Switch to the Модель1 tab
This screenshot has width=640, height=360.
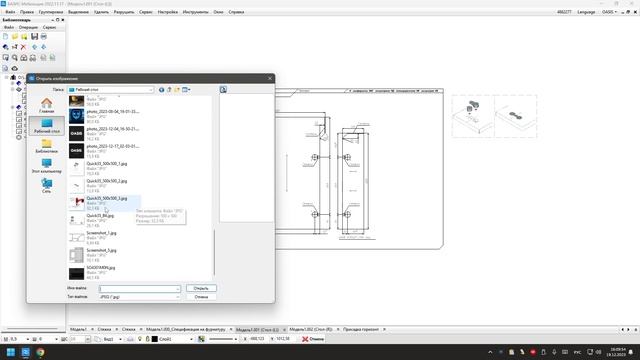pyautogui.click(x=78, y=329)
